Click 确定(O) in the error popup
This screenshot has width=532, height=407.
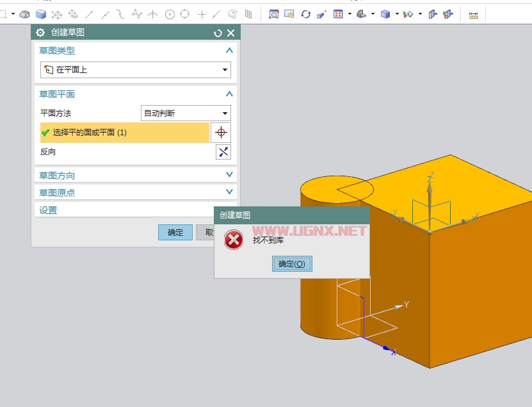pyautogui.click(x=292, y=264)
